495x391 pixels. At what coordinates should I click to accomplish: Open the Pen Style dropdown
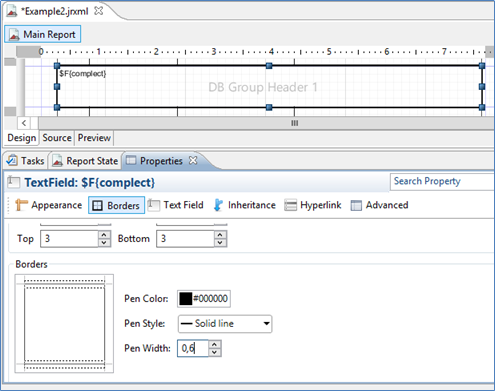(x=225, y=324)
